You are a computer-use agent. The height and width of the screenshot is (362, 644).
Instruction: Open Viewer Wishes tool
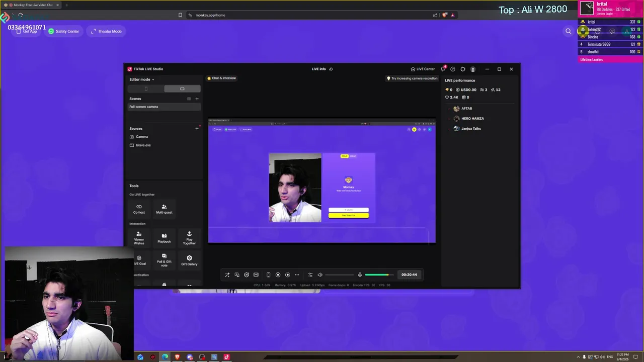[139, 238]
